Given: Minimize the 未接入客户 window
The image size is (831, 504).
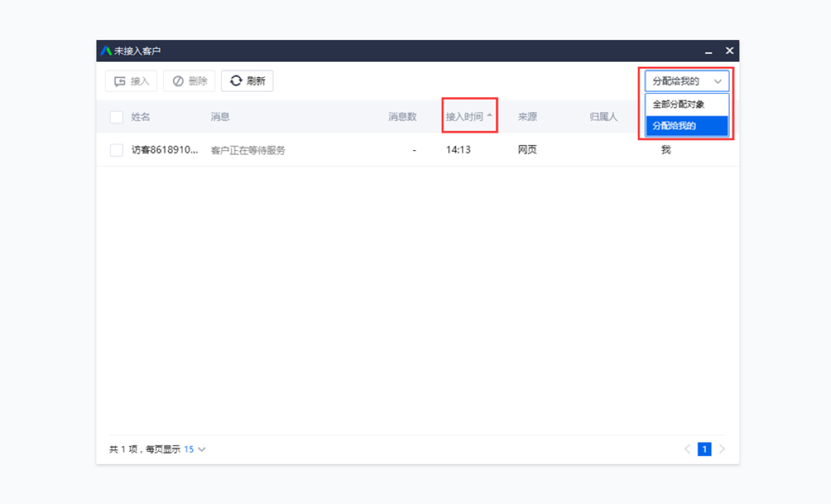Looking at the screenshot, I should (708, 52).
